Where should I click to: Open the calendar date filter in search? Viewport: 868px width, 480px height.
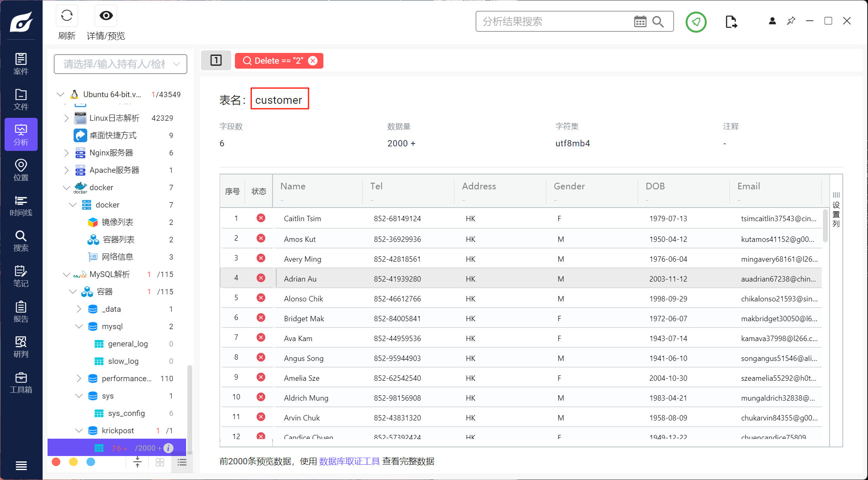(x=640, y=21)
